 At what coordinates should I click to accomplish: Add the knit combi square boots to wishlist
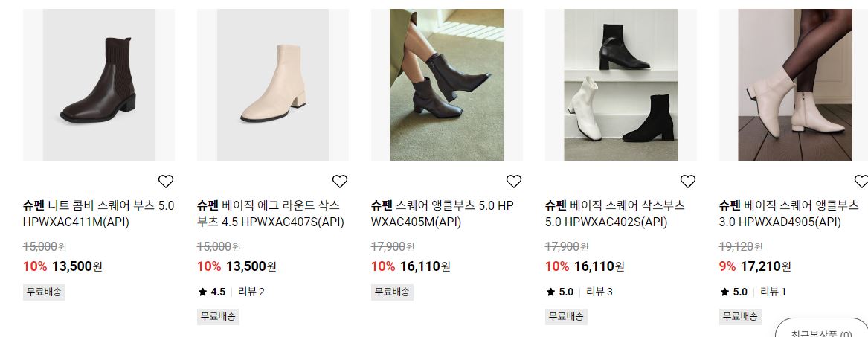click(x=166, y=181)
